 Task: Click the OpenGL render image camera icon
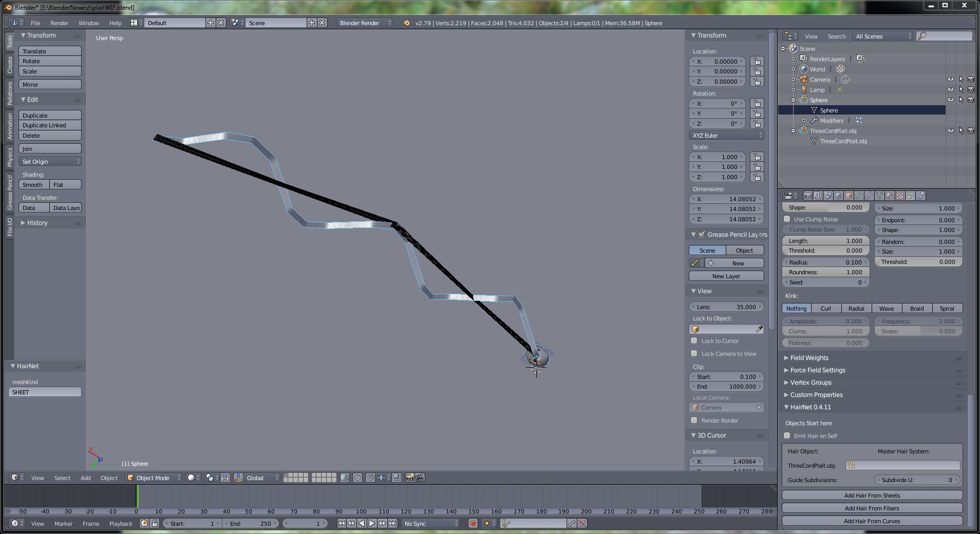click(409, 478)
